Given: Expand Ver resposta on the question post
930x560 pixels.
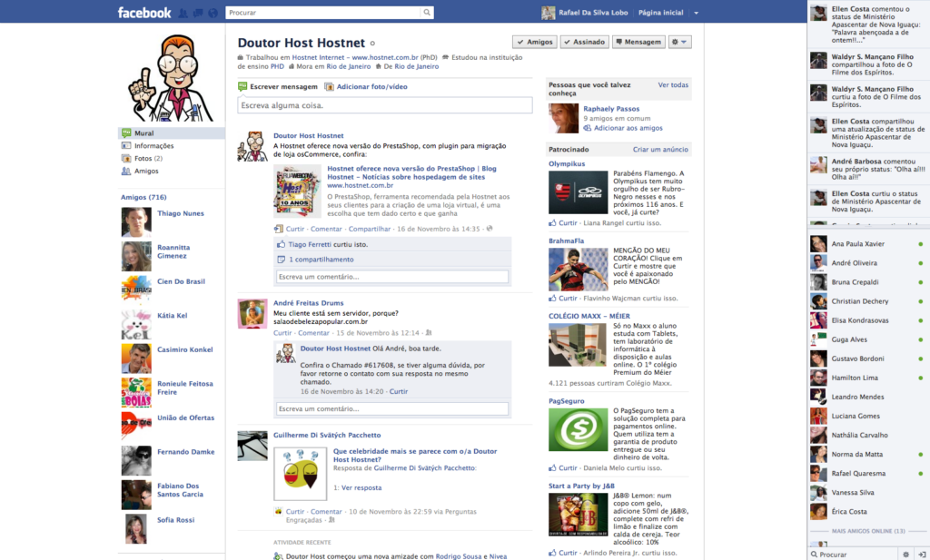Looking at the screenshot, I should pos(361,487).
